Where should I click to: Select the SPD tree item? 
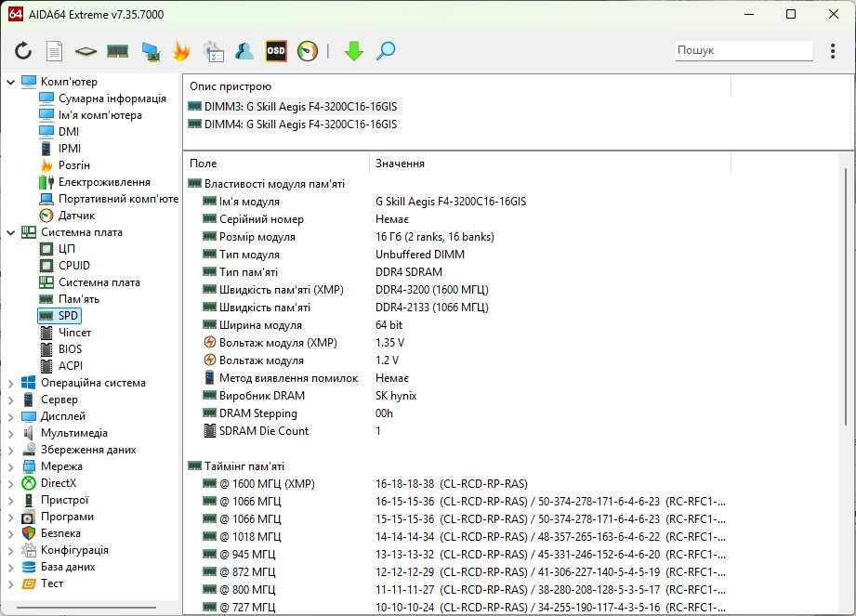tap(59, 316)
